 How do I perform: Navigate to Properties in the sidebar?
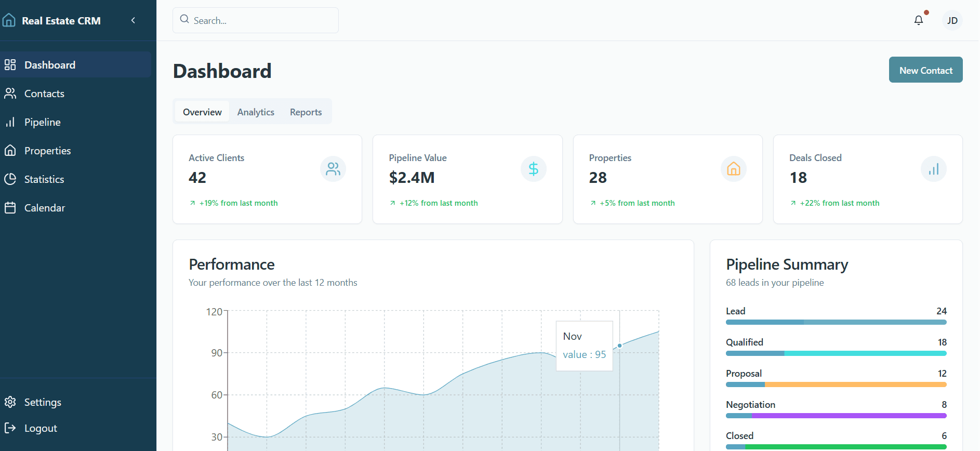point(75,151)
